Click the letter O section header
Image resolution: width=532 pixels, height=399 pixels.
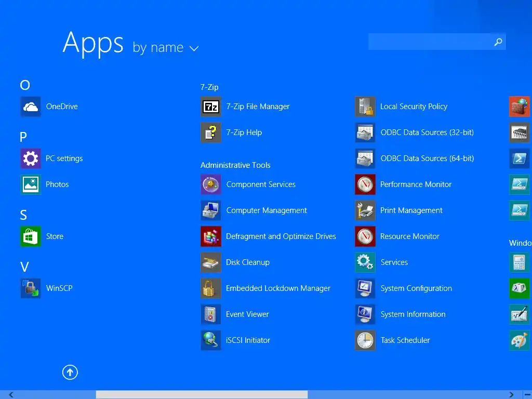[x=25, y=85]
